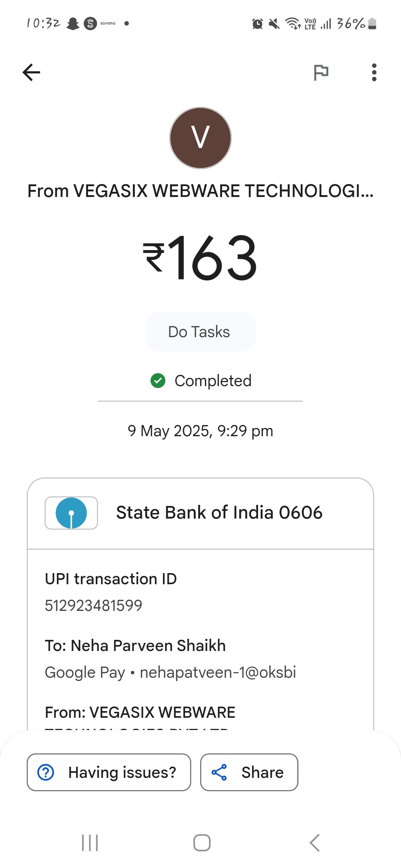Viewport: 401px width, 868px height.
Task: Tap the brown V profile avatar
Action: (200, 138)
